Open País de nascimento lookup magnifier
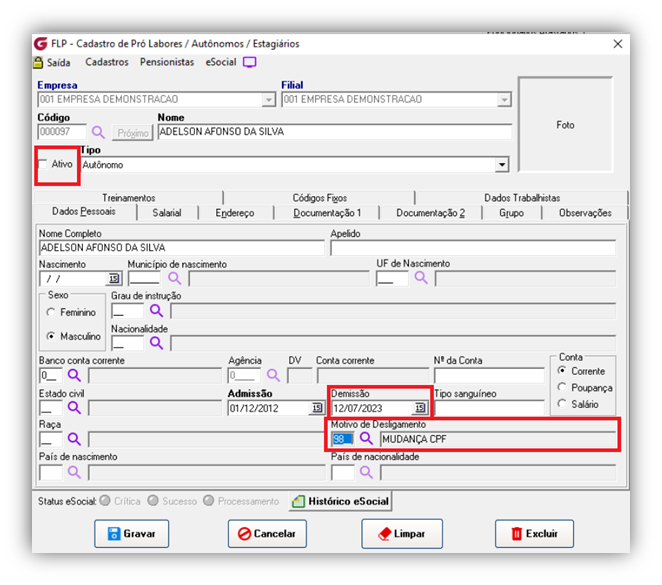This screenshot has width=662, height=585. point(74,472)
